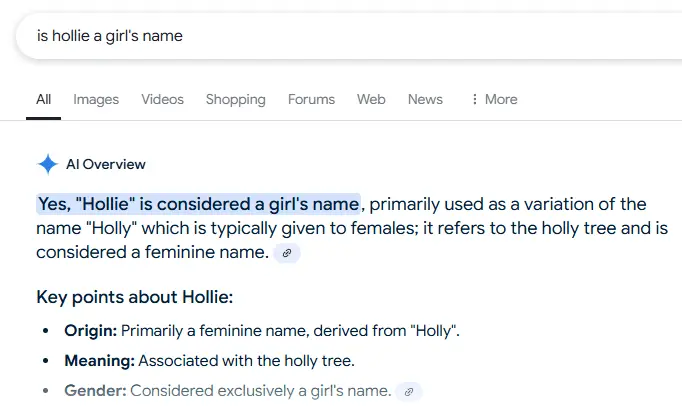Select the Web results tab
682x418 pixels.
click(x=371, y=99)
